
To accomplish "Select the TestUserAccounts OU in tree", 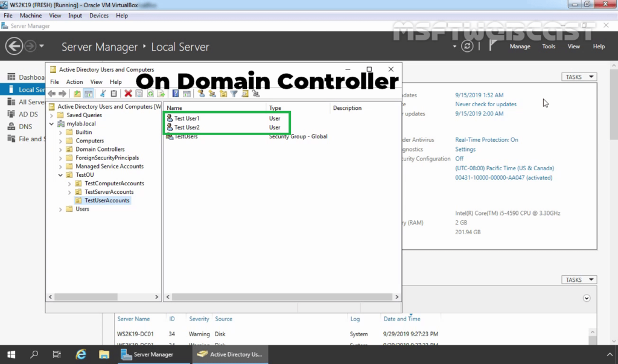I will (107, 201).
